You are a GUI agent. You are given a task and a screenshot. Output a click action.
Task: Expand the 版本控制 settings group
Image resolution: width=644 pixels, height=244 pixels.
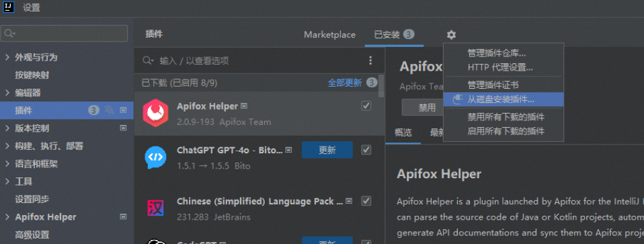click(7, 128)
